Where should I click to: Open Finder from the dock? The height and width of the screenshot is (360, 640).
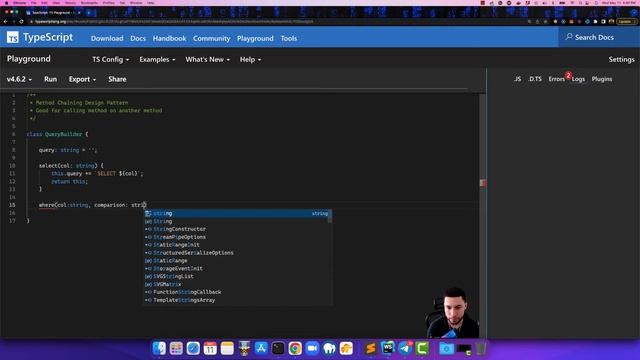point(159,348)
